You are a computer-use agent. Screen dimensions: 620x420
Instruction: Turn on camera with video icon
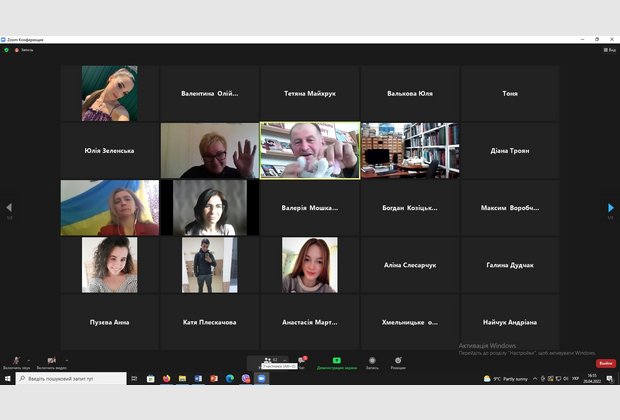pyautogui.click(x=51, y=361)
